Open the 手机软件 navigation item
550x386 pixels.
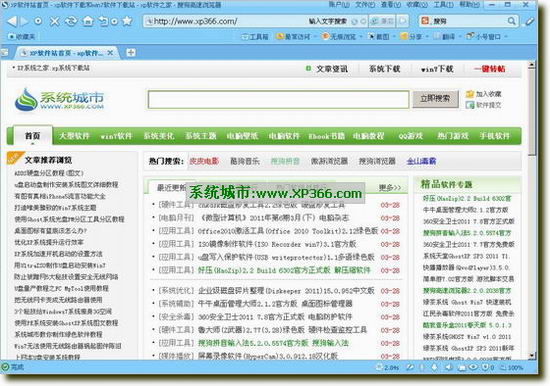click(495, 136)
